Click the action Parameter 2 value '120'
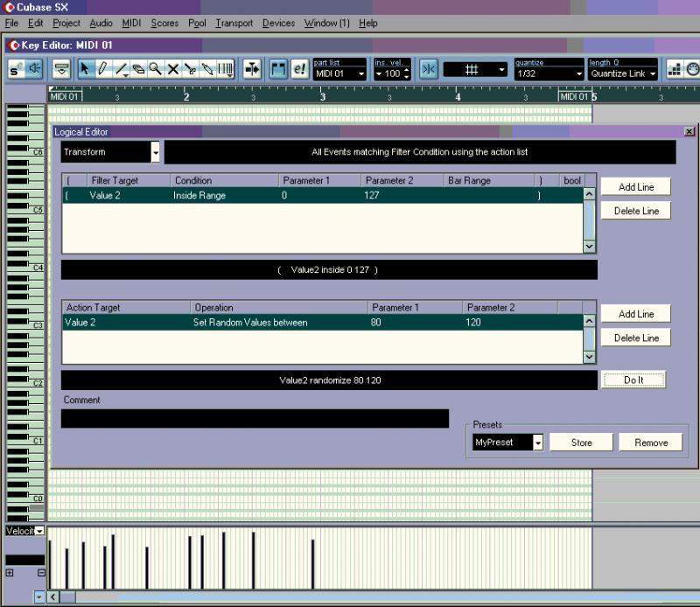 pos(473,322)
